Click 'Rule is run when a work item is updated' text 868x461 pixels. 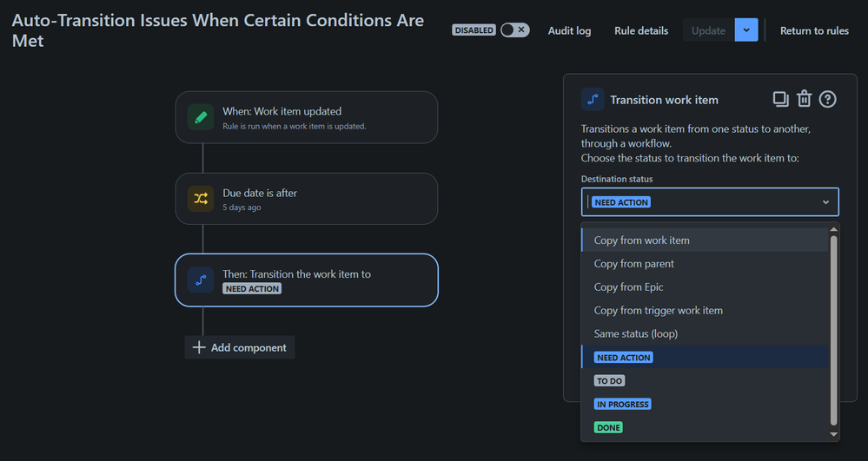click(x=295, y=126)
